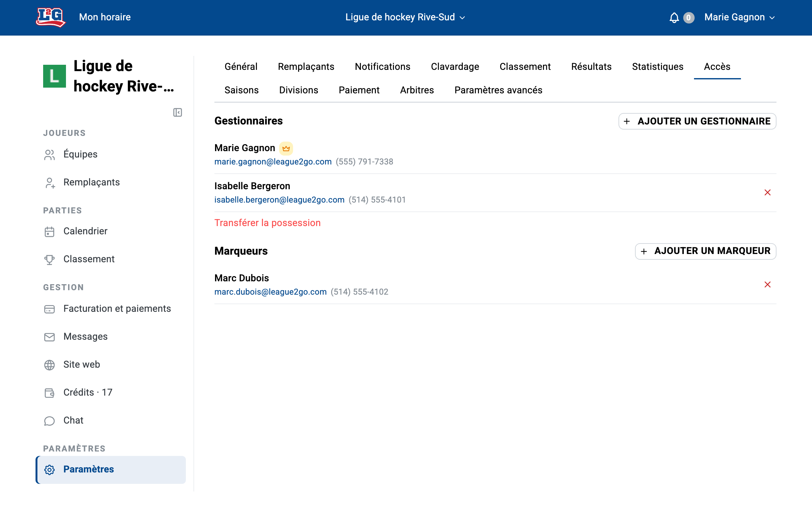Click Ajouter un gestionnaire button
Screen dimensions: 812x508
[x=697, y=121]
